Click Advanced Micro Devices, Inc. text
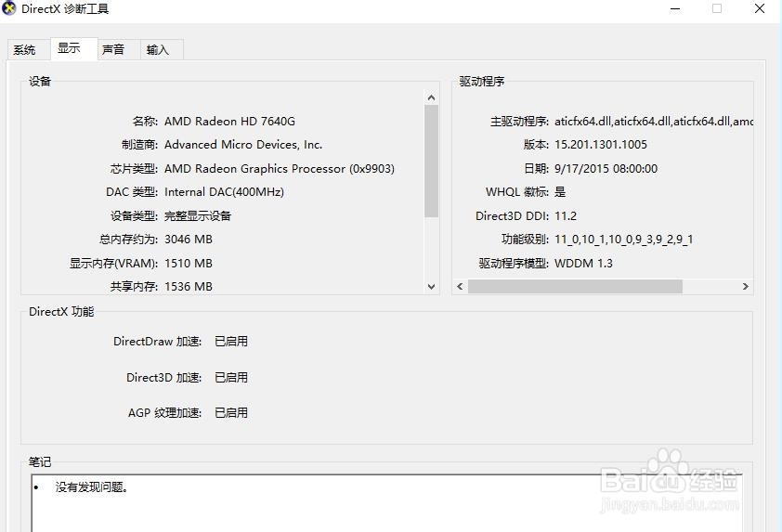 point(243,145)
